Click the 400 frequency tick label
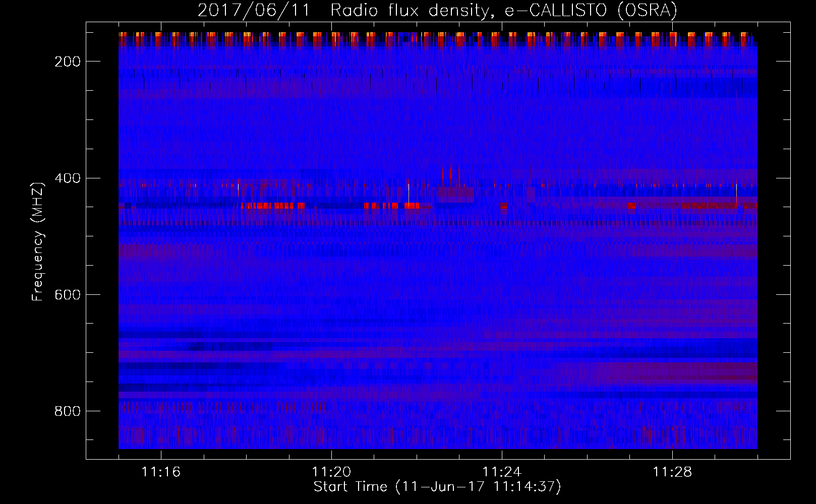The image size is (816, 504). tap(68, 178)
